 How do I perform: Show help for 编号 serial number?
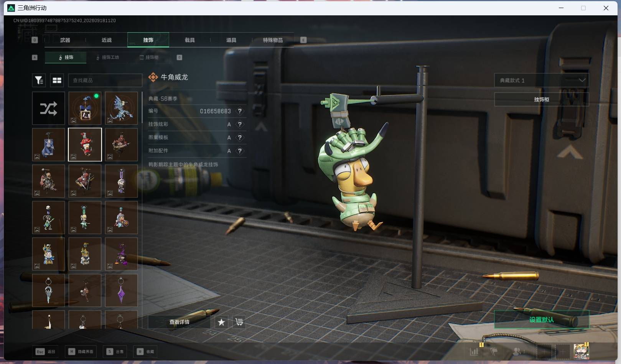(x=240, y=111)
